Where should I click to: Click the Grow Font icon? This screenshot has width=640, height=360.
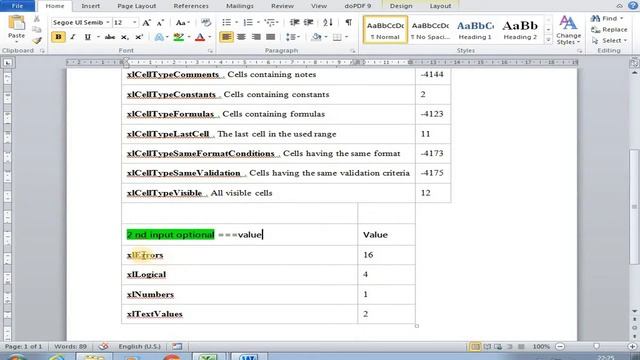pyautogui.click(x=146, y=23)
